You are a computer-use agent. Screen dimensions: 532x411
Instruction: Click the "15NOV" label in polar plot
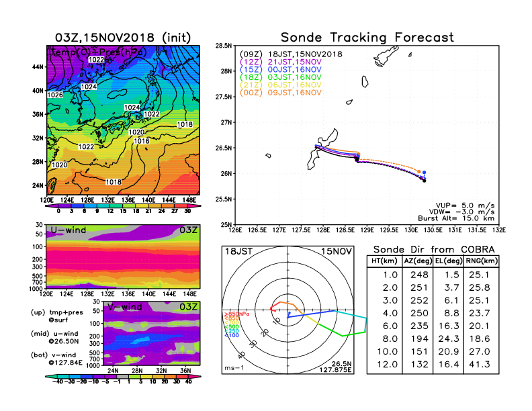tap(337, 252)
